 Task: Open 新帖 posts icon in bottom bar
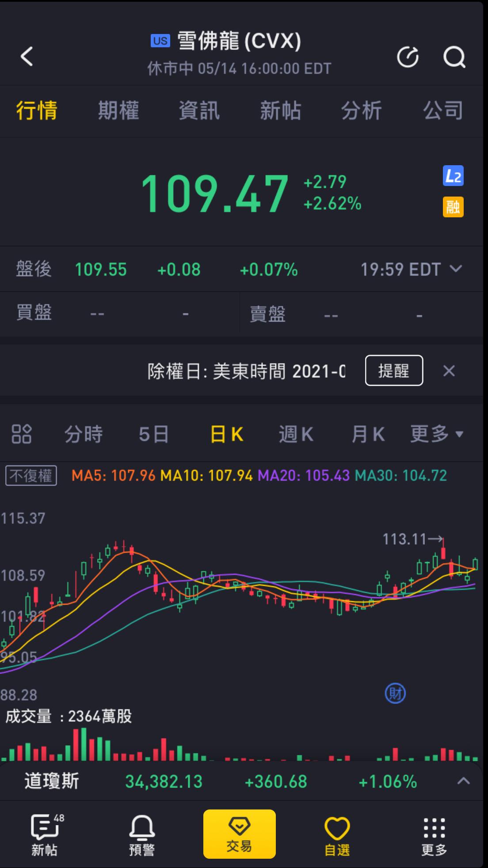click(45, 835)
